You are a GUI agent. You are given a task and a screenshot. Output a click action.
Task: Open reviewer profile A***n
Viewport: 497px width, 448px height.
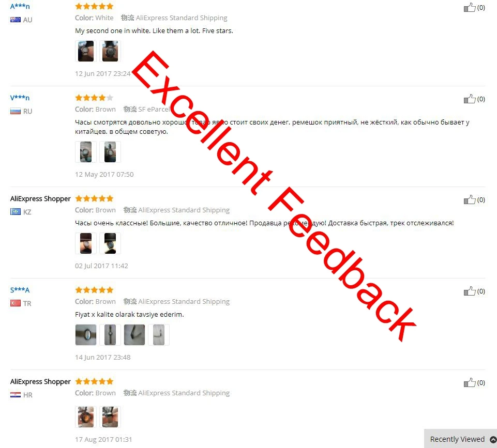[x=20, y=6]
